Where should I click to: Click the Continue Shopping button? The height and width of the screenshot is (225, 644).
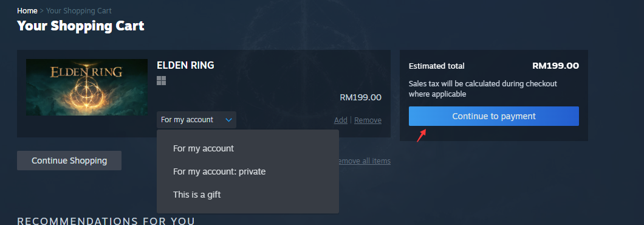coord(69,161)
